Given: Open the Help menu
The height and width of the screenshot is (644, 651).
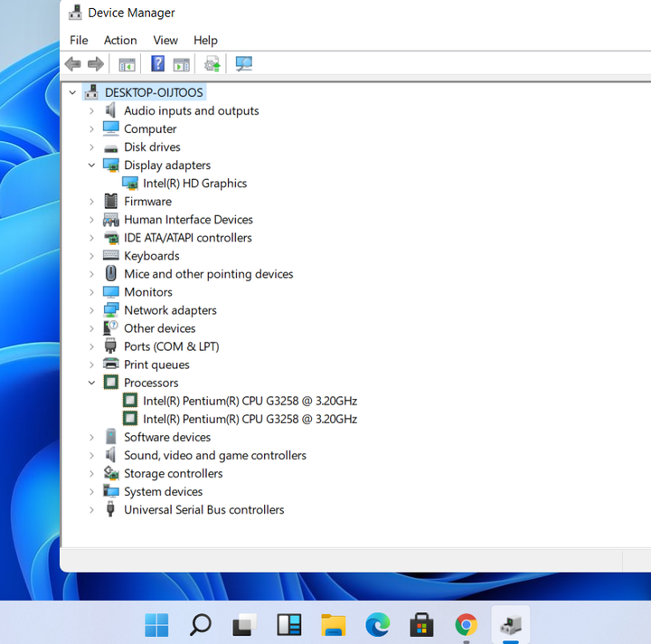Looking at the screenshot, I should 205,41.
